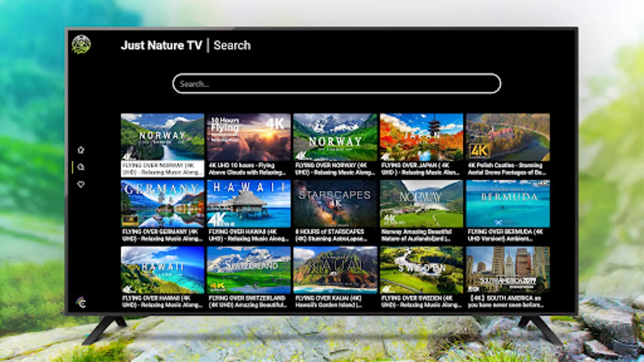Click the "Just Nature TV" header title

click(x=161, y=45)
